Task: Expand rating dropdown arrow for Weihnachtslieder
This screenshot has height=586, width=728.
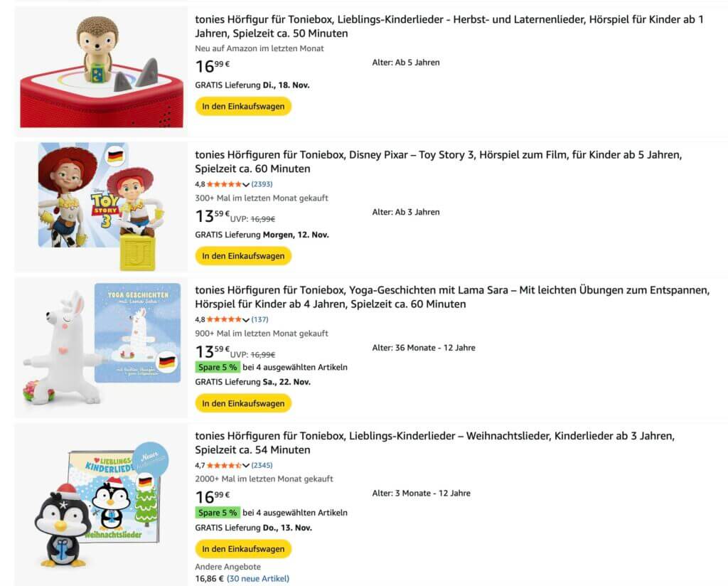Action: (x=246, y=466)
